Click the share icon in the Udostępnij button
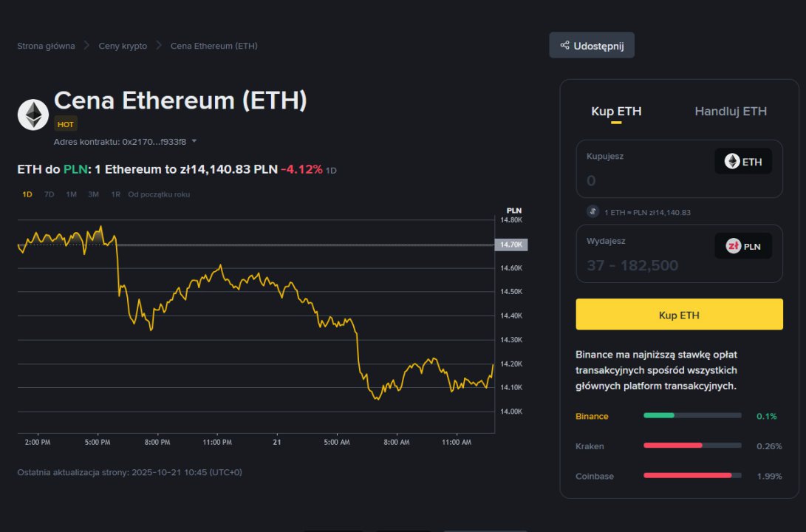The height and width of the screenshot is (532, 806). tap(565, 45)
